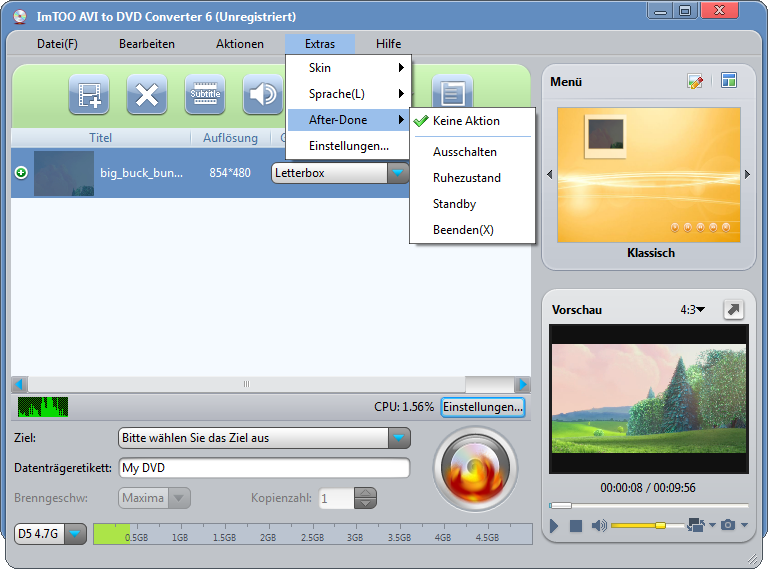Image resolution: width=768 pixels, height=569 pixels.
Task: Expand the snapshot camera dropdown arrow
Action: tap(744, 525)
